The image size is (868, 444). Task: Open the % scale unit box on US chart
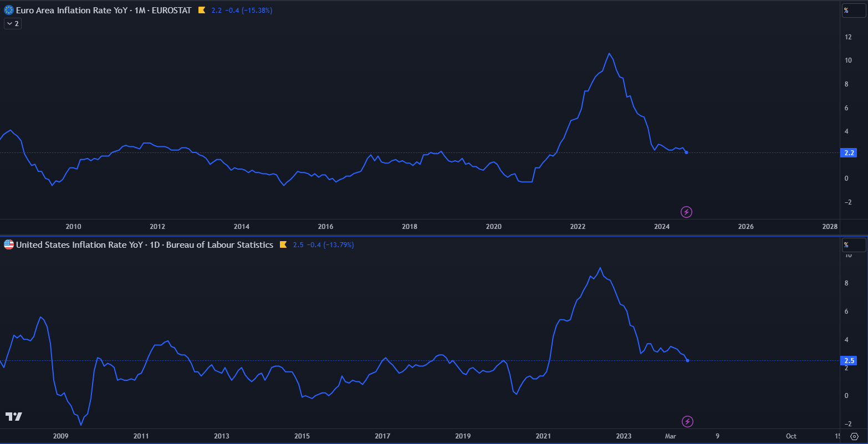854,244
